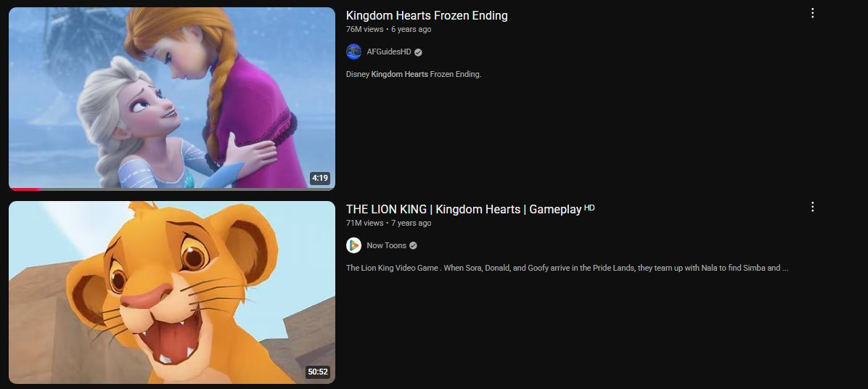Click the 50:52 duration badge
This screenshot has width=868, height=389.
pos(318,372)
